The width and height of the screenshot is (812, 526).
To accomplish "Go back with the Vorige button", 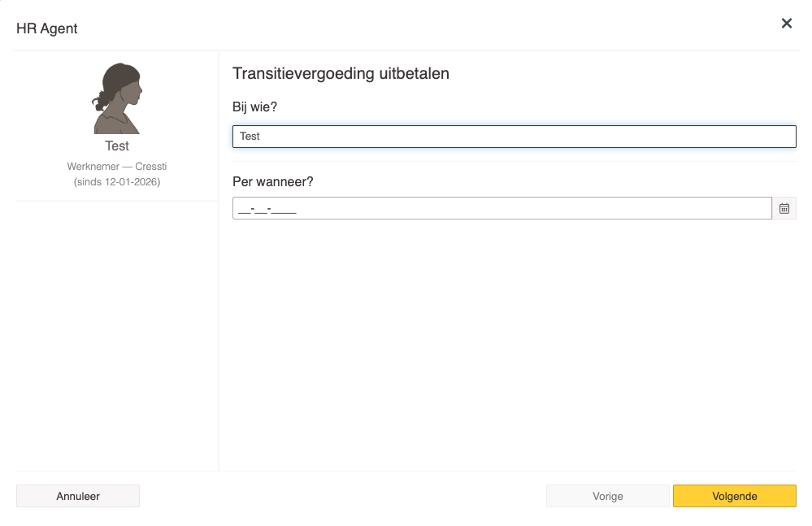I will 608,496.
